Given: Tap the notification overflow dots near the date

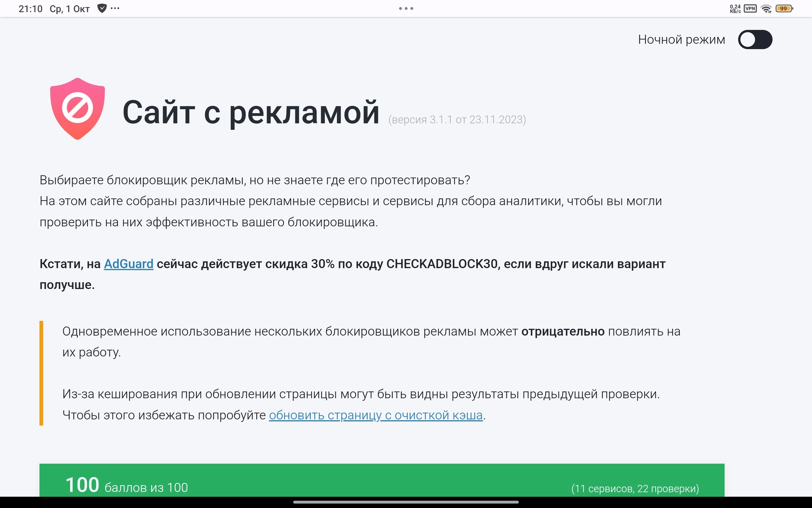Looking at the screenshot, I should click(115, 8).
